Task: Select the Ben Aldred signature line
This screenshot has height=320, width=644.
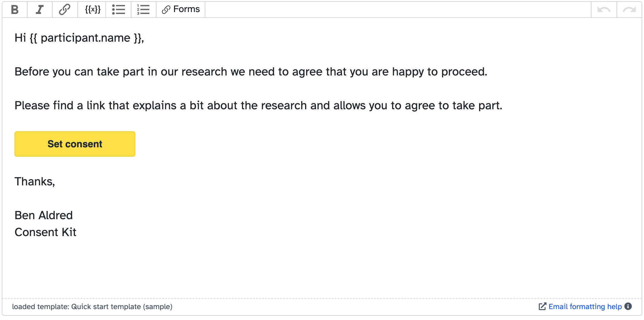Action: pos(43,215)
